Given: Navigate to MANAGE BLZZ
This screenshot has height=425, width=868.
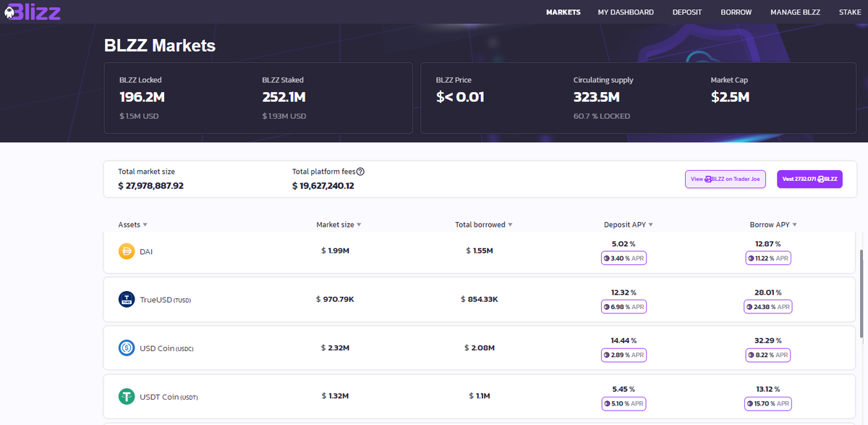Looking at the screenshot, I should 795,12.
